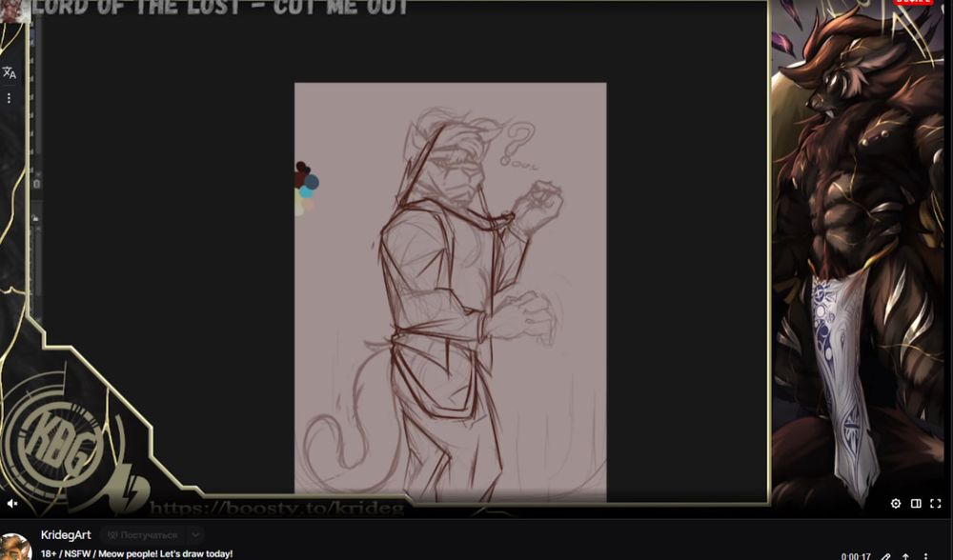This screenshot has height=560, width=953.
Task: Enter fullscreen with the player corner icon
Action: [x=936, y=504]
